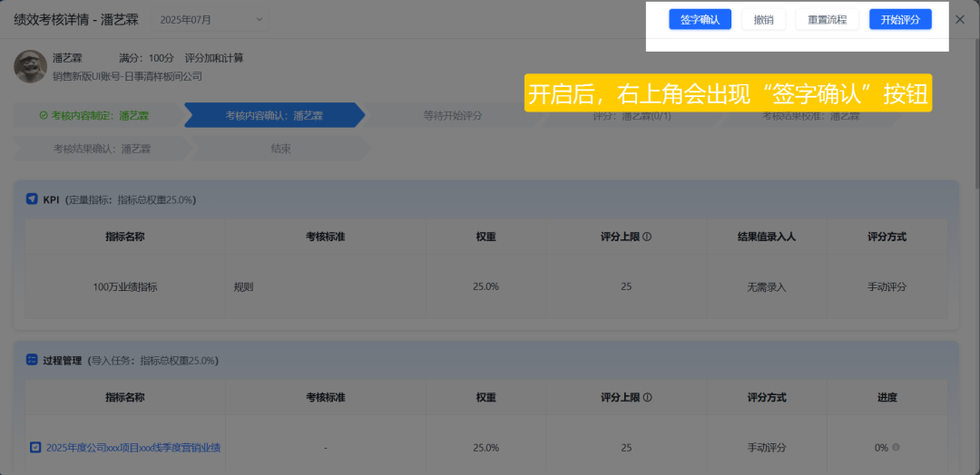Click the 过程管理 section icon

pos(31,360)
